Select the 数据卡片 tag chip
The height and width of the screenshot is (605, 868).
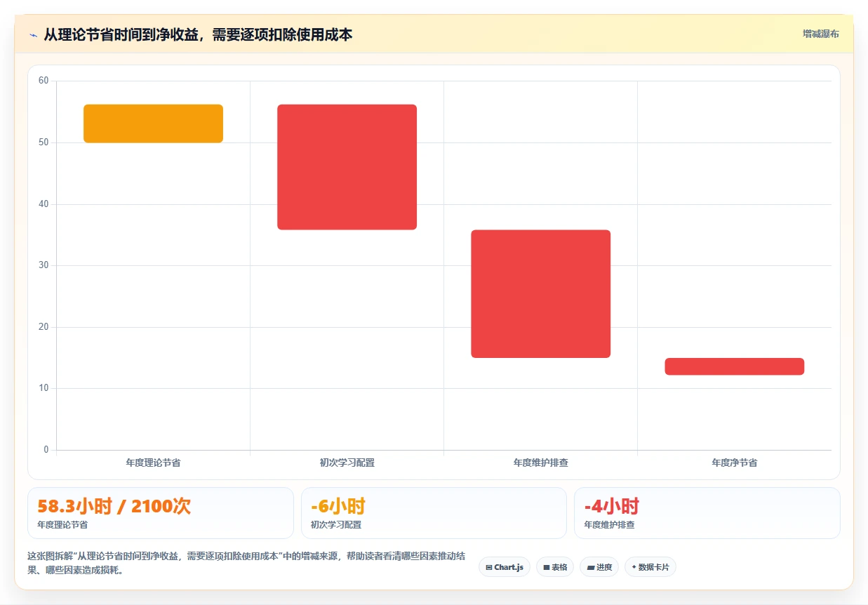point(650,567)
